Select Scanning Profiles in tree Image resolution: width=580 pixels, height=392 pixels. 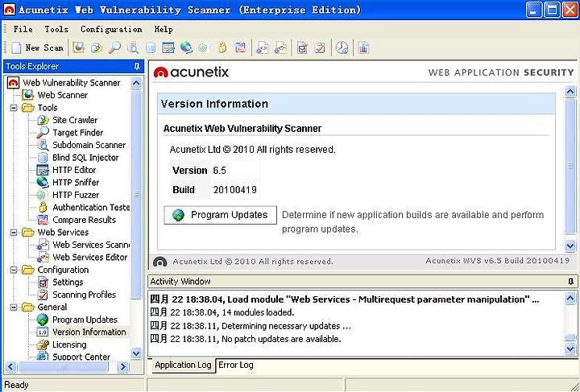pyautogui.click(x=84, y=295)
